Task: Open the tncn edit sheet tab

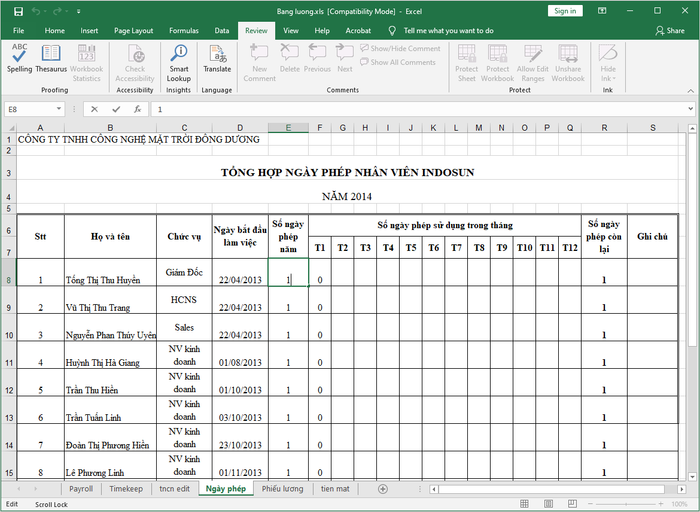Action: [x=175, y=489]
